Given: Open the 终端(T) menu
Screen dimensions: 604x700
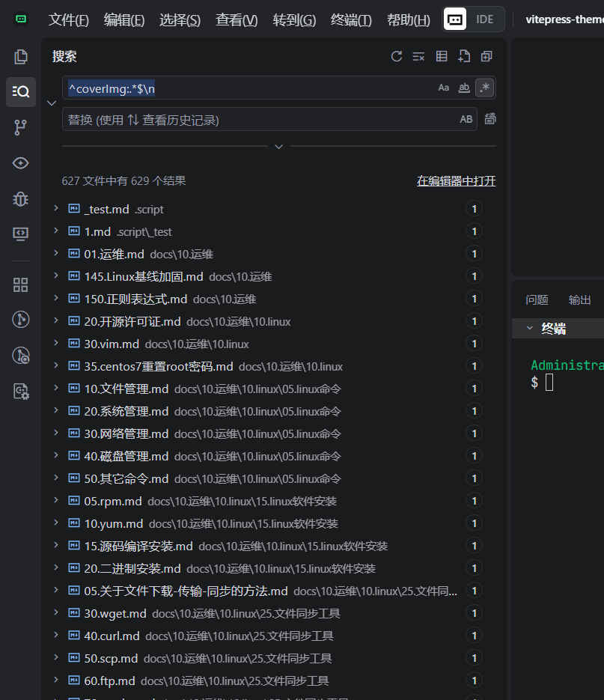Looking at the screenshot, I should pos(351,19).
